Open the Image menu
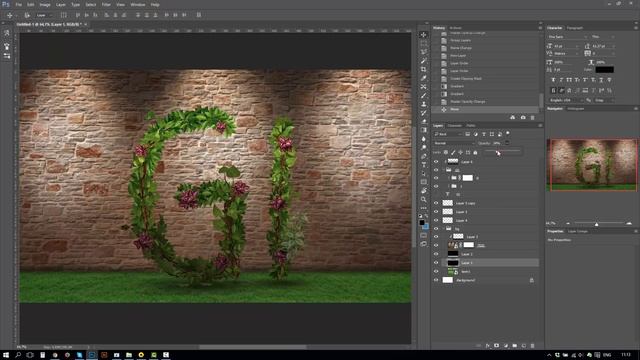Image resolution: width=640 pixels, height=360 pixels. (x=45, y=4)
